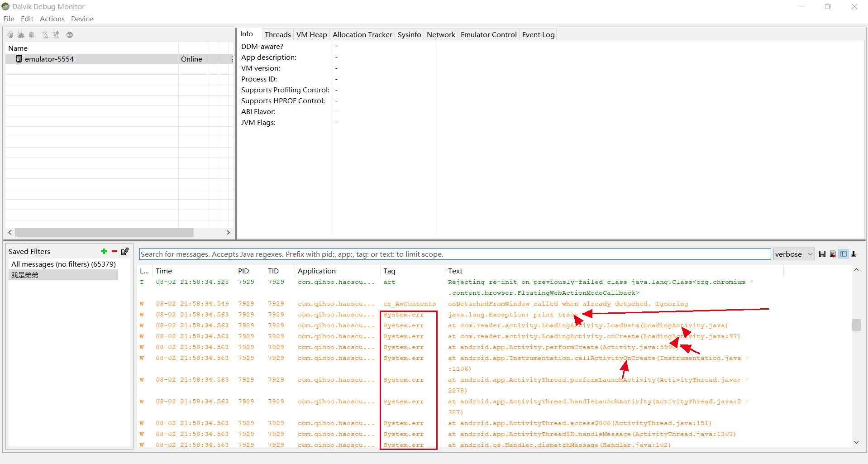Screen dimensions: 868x464
Task: Select the All messages (no filters) filter
Action: [63, 264]
